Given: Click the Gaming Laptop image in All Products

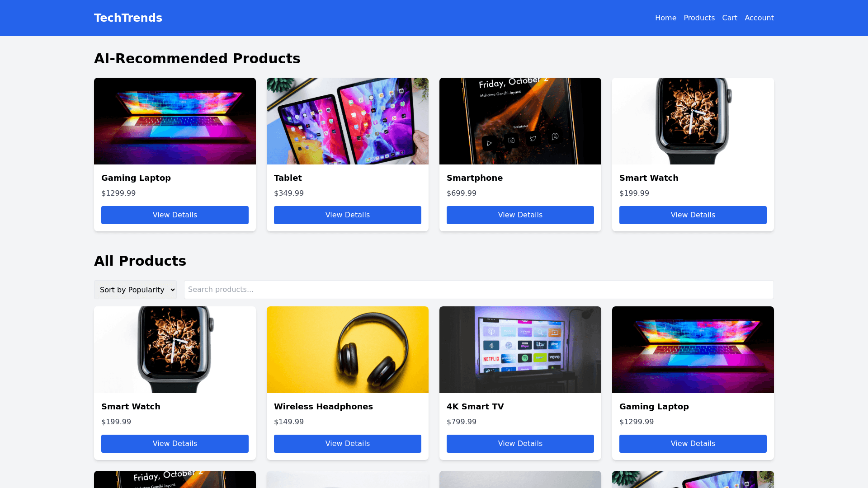Looking at the screenshot, I should tap(693, 350).
